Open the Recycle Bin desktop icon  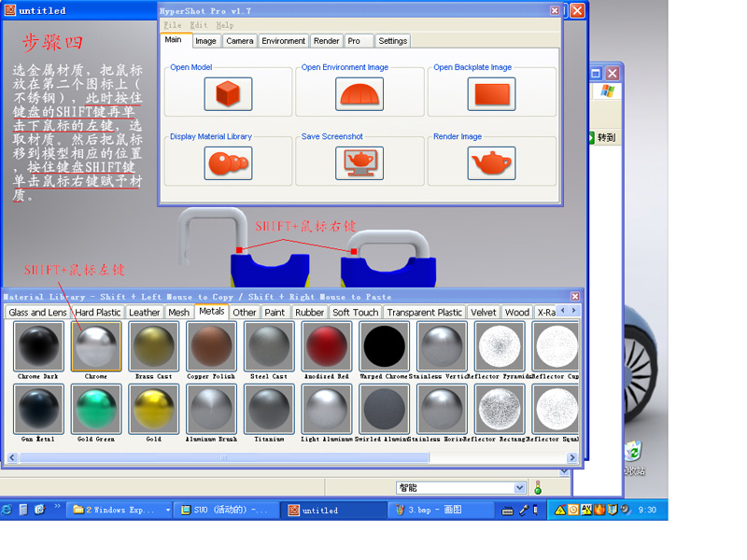click(634, 457)
